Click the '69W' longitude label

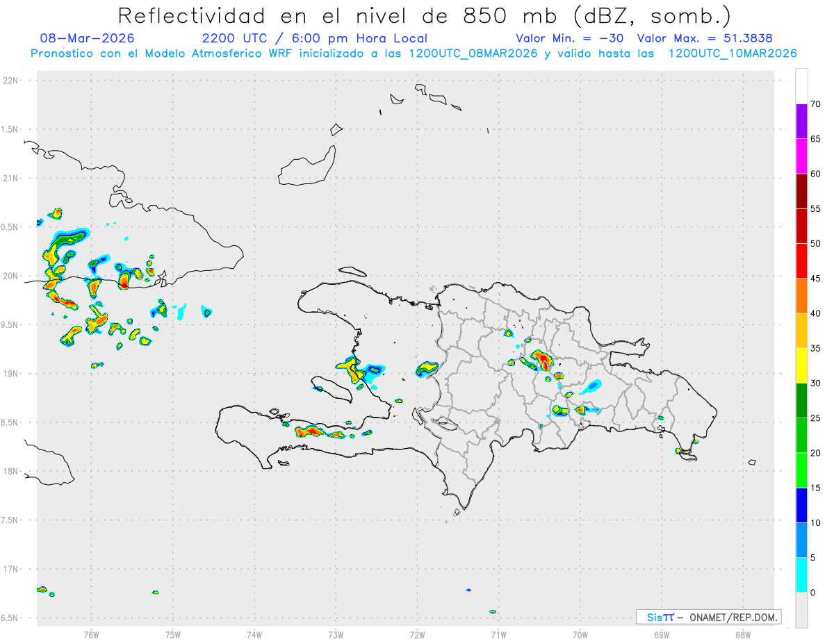661,634
